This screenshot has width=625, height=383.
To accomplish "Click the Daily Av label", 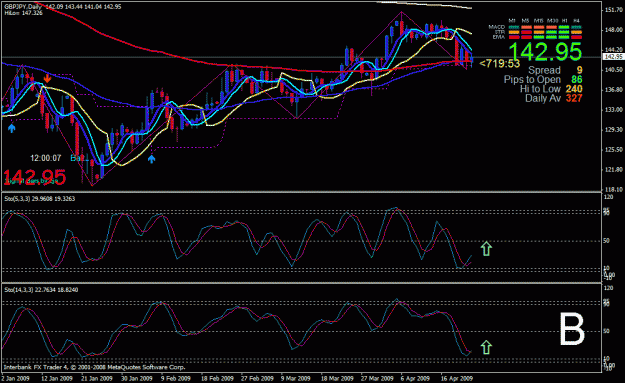I will coord(543,98).
